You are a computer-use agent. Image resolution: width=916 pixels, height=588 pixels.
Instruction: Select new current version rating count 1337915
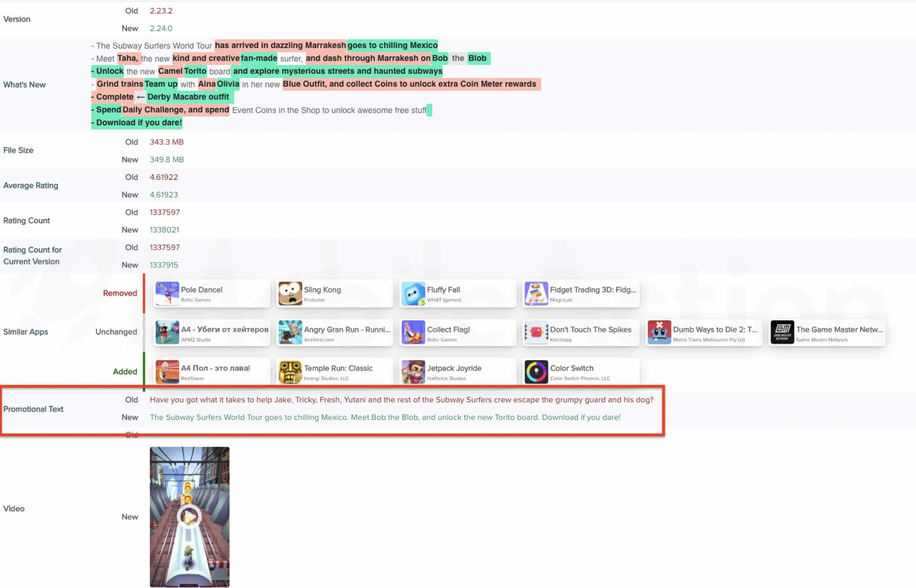[x=164, y=265]
